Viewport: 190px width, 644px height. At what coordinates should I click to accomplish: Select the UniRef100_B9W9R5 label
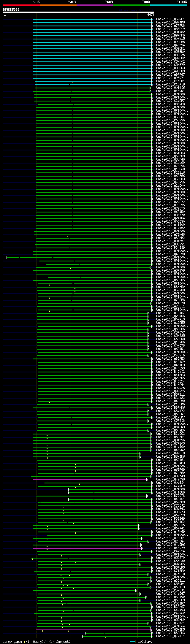click(x=170, y=564)
